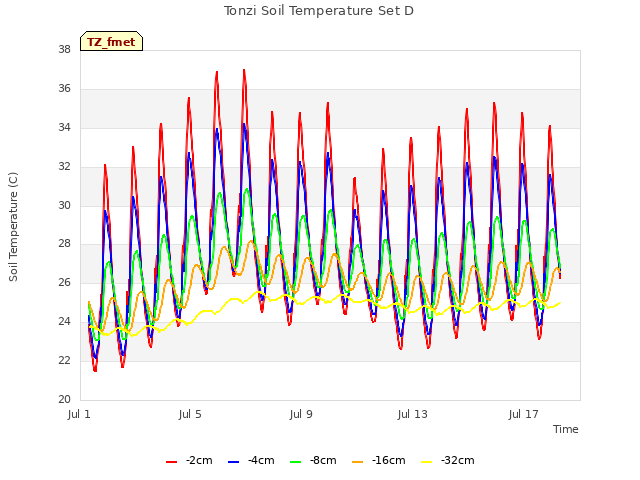
Task: Click the blue -4cm legend swatch
Action: point(233,462)
